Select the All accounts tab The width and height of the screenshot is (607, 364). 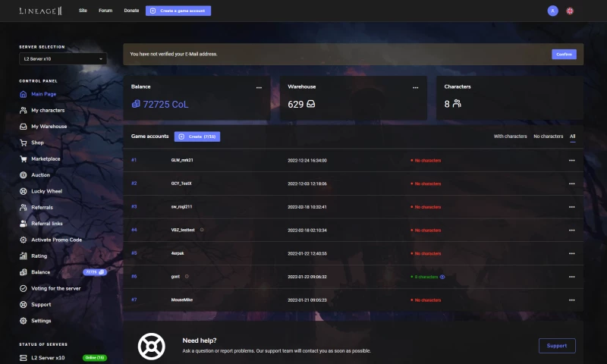pos(573,136)
